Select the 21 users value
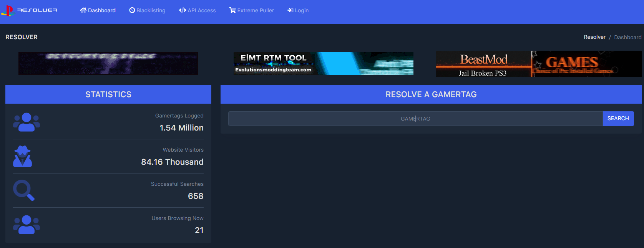 click(x=199, y=230)
